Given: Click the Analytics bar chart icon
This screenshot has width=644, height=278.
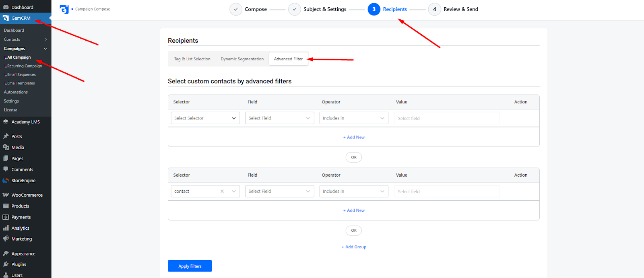Looking at the screenshot, I should click(6, 228).
